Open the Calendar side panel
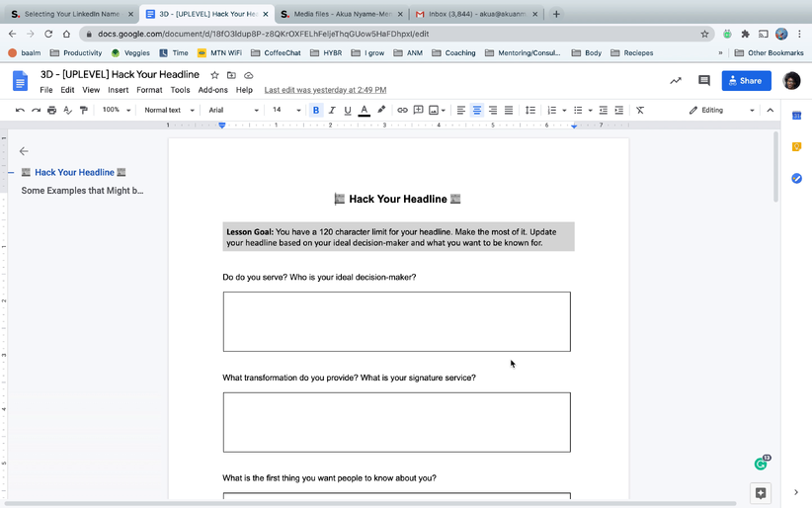 796,116
